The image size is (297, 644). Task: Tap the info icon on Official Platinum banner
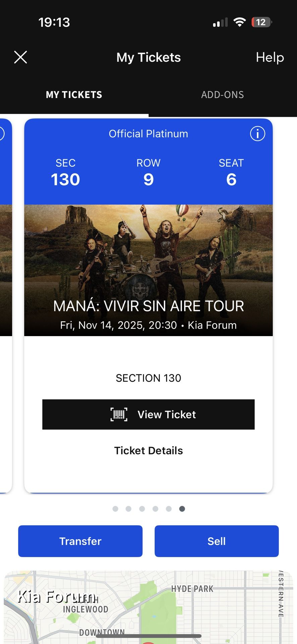coord(257,133)
